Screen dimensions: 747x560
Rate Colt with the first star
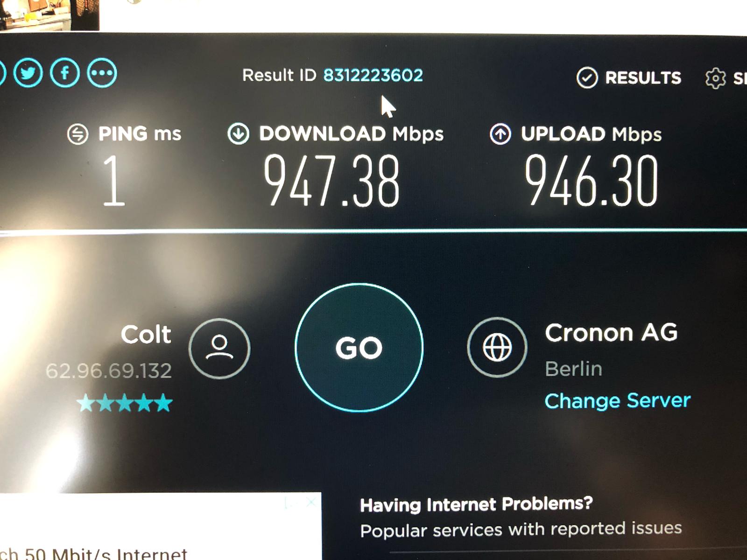point(86,403)
